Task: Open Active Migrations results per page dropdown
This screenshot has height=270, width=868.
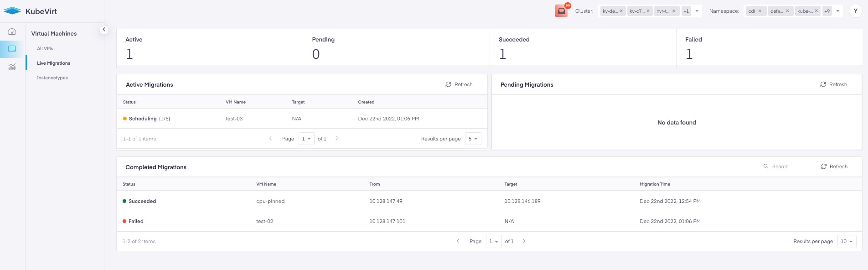Action: click(473, 139)
